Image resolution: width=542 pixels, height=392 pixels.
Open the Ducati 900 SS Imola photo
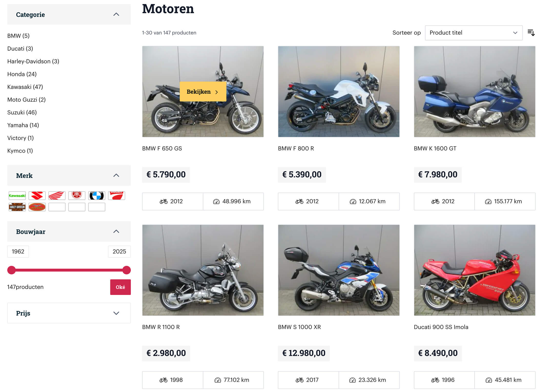tap(474, 270)
